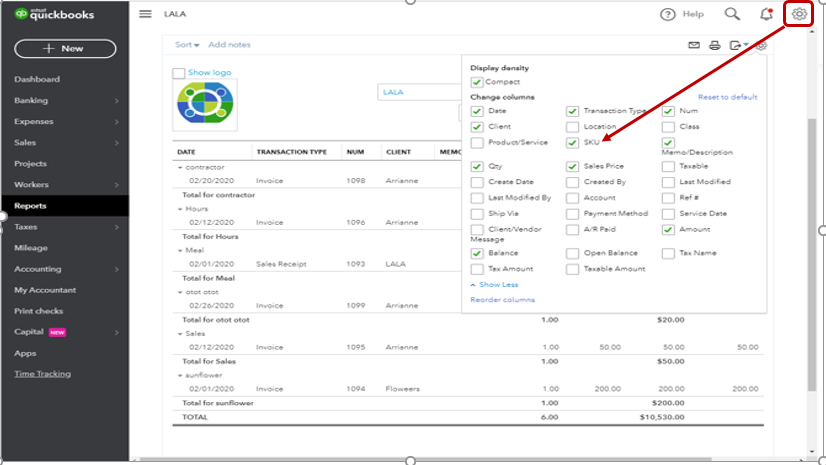Open the export report dropdown

(739, 45)
